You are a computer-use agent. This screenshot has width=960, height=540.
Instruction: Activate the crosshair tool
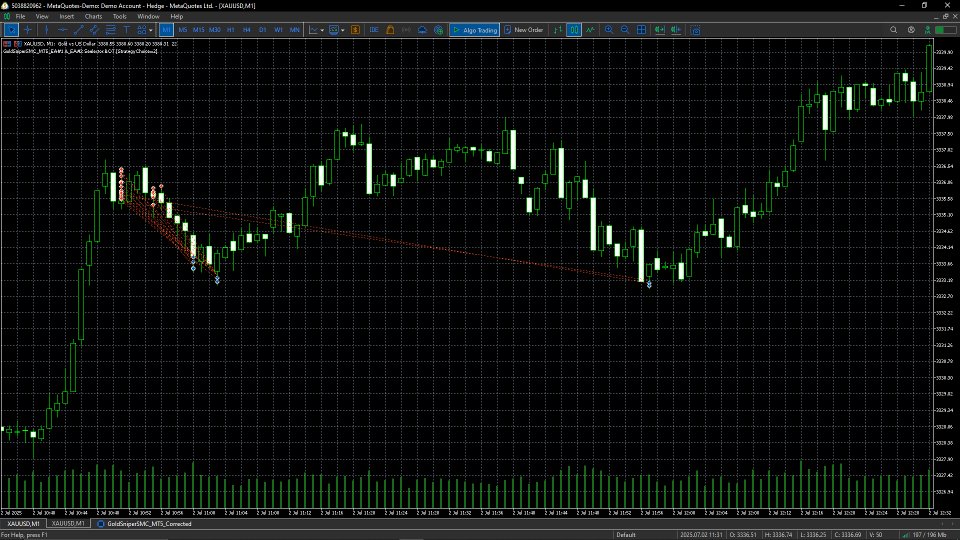pos(28,29)
